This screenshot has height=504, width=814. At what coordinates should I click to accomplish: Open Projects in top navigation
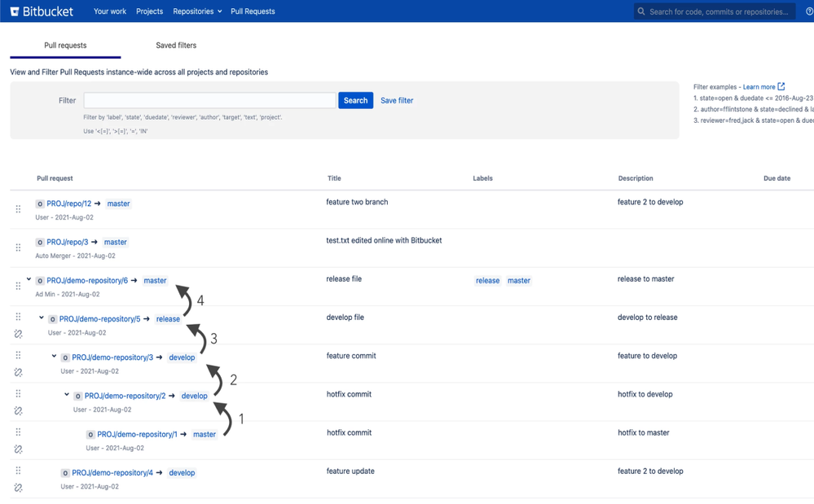point(149,11)
